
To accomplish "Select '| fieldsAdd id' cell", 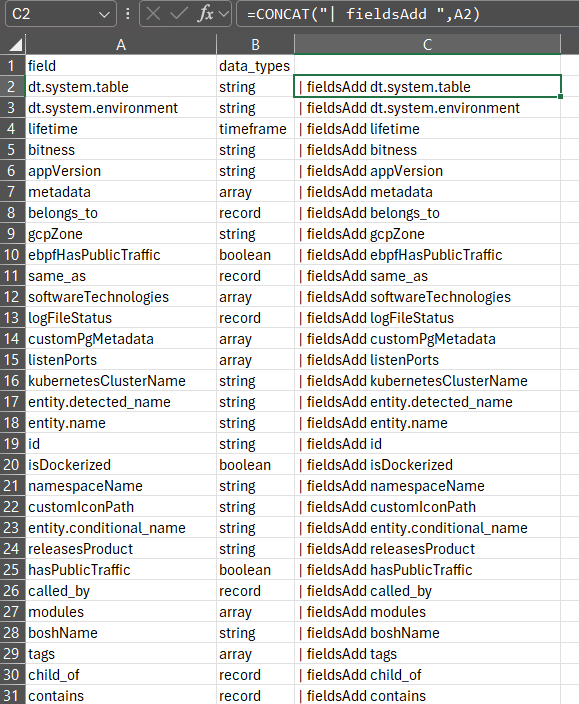I will pos(427,444).
